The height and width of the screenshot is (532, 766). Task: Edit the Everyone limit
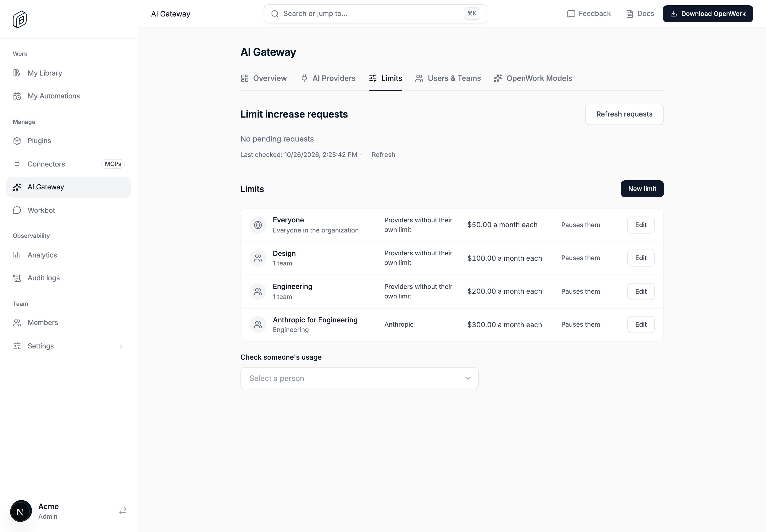click(x=641, y=225)
